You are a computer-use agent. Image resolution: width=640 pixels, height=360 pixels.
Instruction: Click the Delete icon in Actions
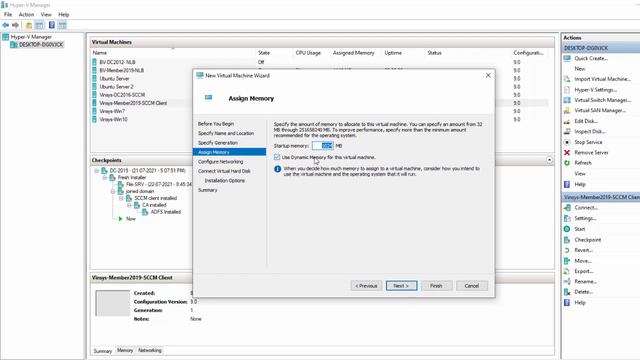567,292
